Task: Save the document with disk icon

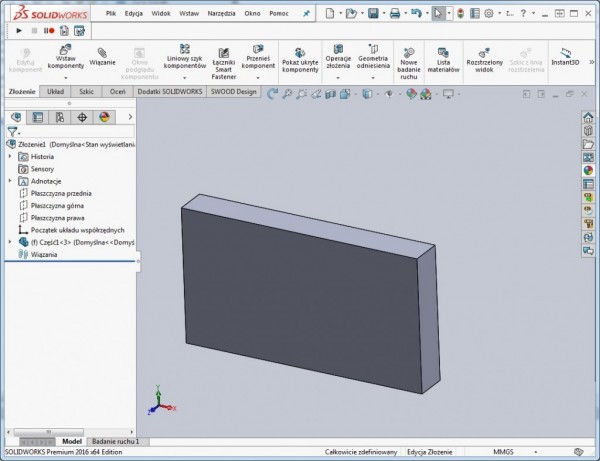Action: click(x=373, y=13)
